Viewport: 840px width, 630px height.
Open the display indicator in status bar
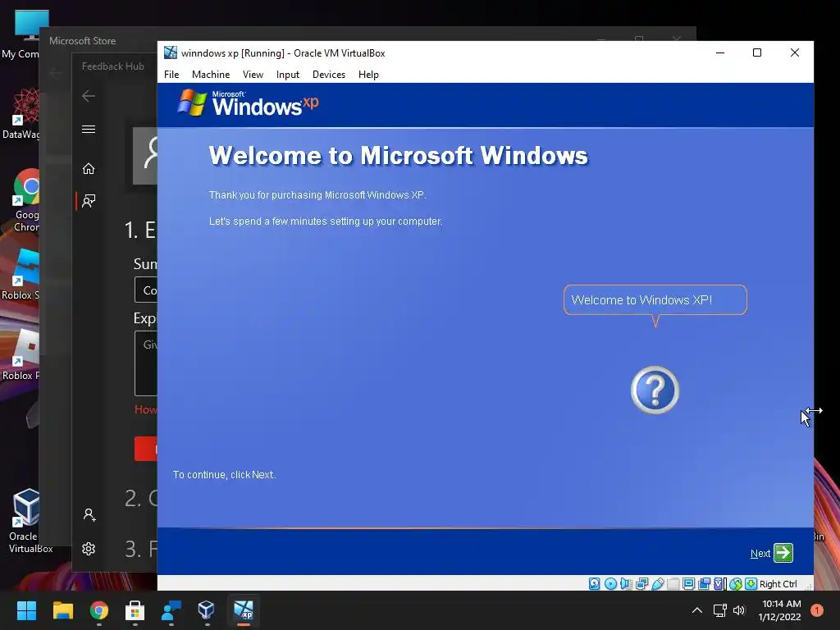689,584
